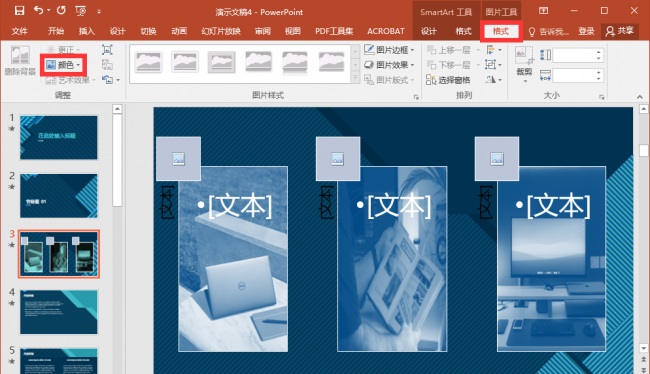650x374 pixels.
Task: Start slideshow from beginning icon
Action: (80, 11)
